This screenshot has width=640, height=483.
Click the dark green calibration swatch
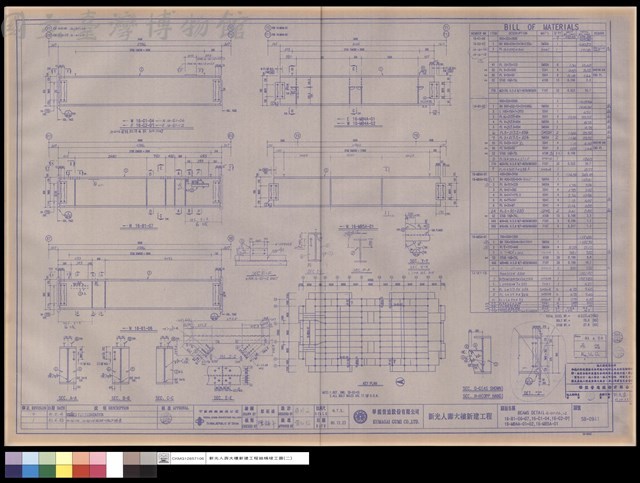(x=47, y=471)
